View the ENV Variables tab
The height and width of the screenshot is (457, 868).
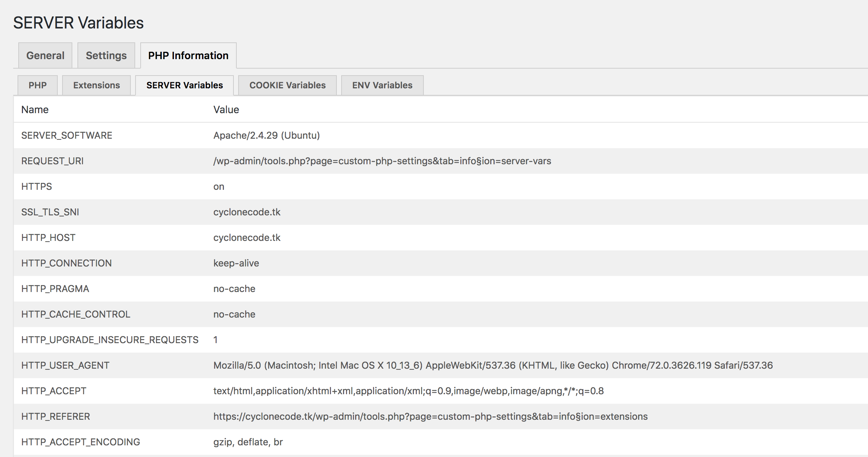tap(382, 85)
